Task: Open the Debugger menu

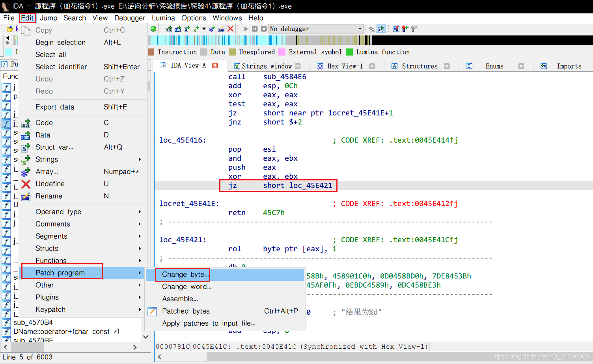Action: [x=130, y=18]
